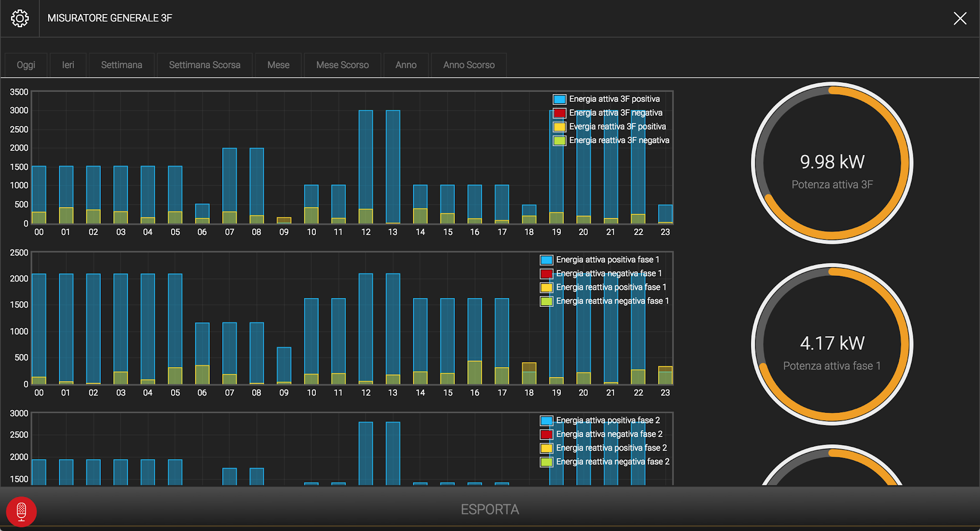
Task: Open the Anno Scorso tab
Action: point(469,65)
